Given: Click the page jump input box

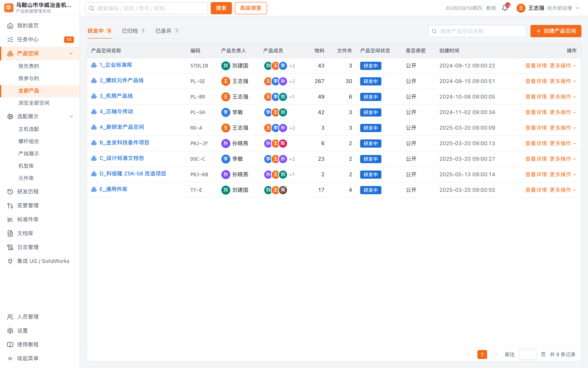Looking at the screenshot, I should click(x=528, y=354).
